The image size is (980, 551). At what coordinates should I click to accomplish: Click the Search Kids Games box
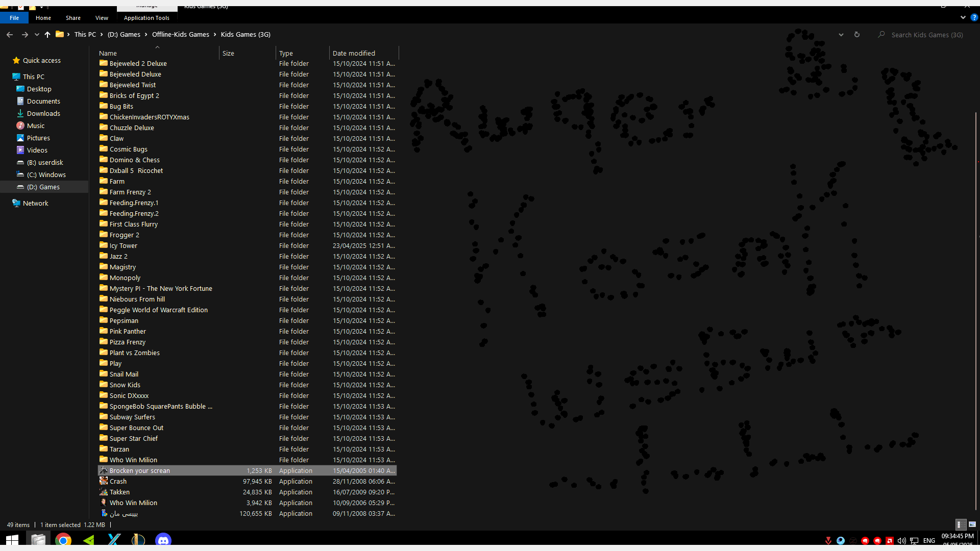[926, 35]
